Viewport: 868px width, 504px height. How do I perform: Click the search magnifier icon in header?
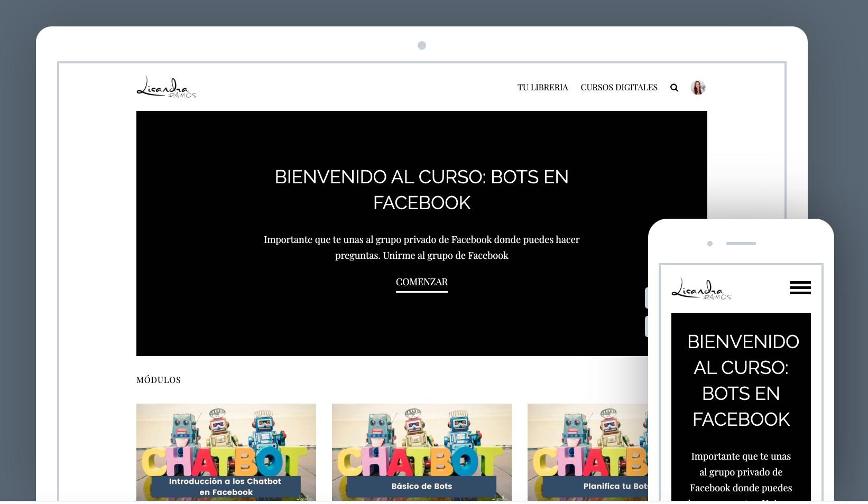click(674, 88)
